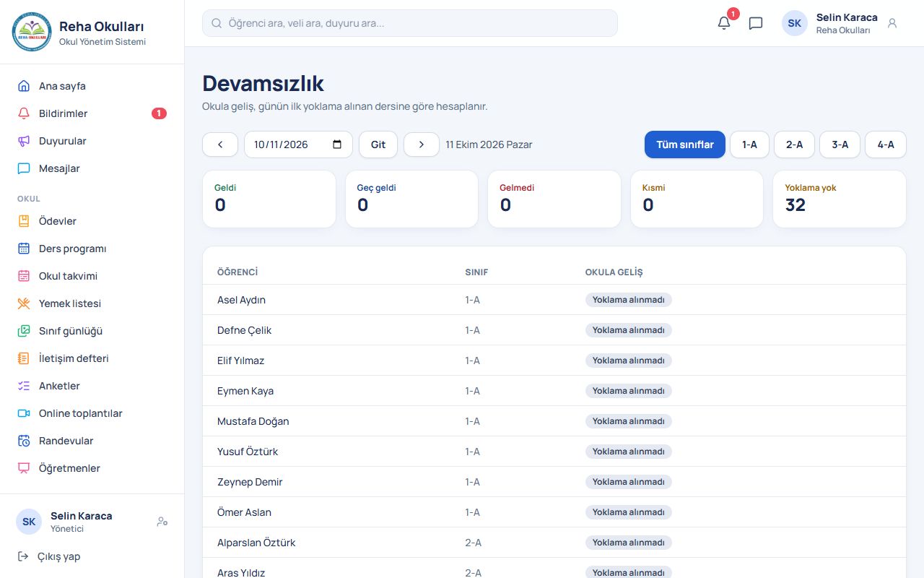The height and width of the screenshot is (578, 924).
Task: Select the Tüm sınıflar filter
Action: (685, 144)
